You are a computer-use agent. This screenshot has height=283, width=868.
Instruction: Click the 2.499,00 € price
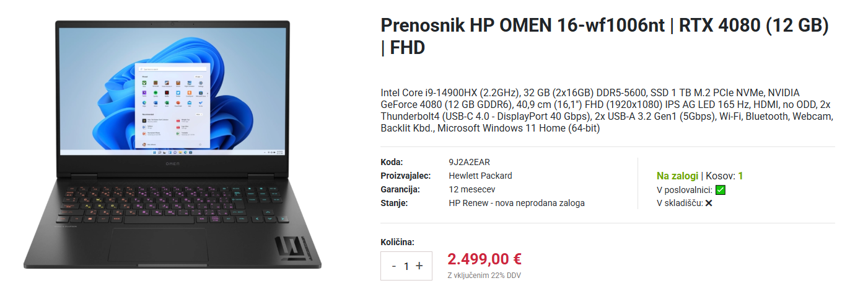tap(484, 258)
